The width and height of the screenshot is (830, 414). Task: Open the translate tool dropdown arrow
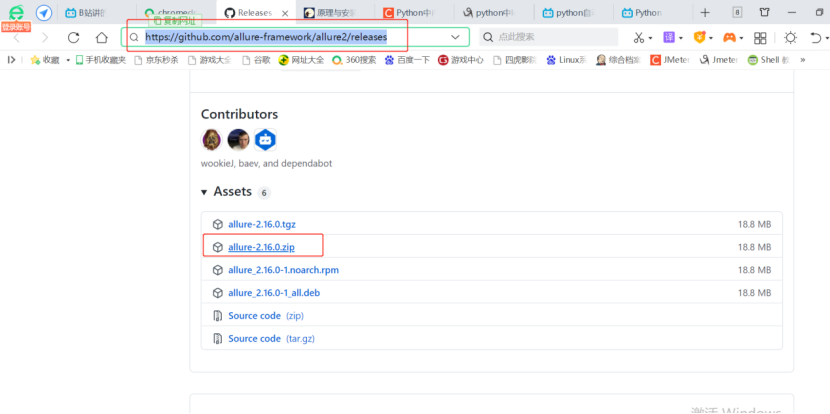(681, 38)
